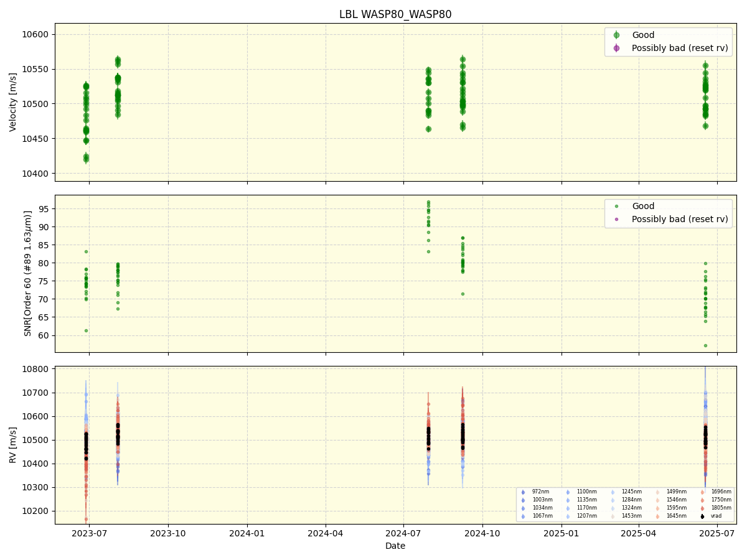Click the 1003nm legend label
The image size is (747, 560).
(x=542, y=500)
